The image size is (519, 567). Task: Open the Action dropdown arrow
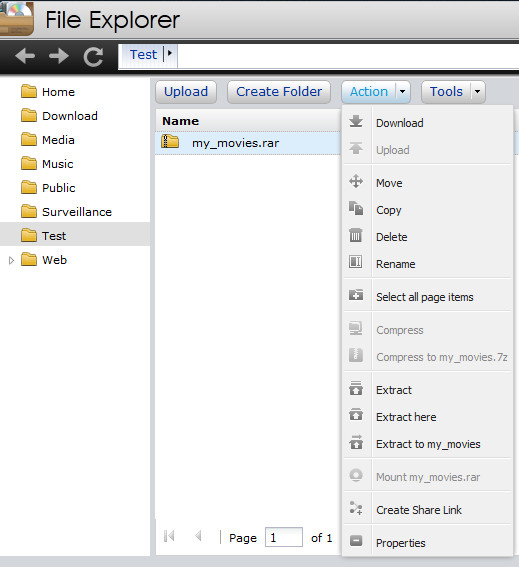tap(403, 92)
